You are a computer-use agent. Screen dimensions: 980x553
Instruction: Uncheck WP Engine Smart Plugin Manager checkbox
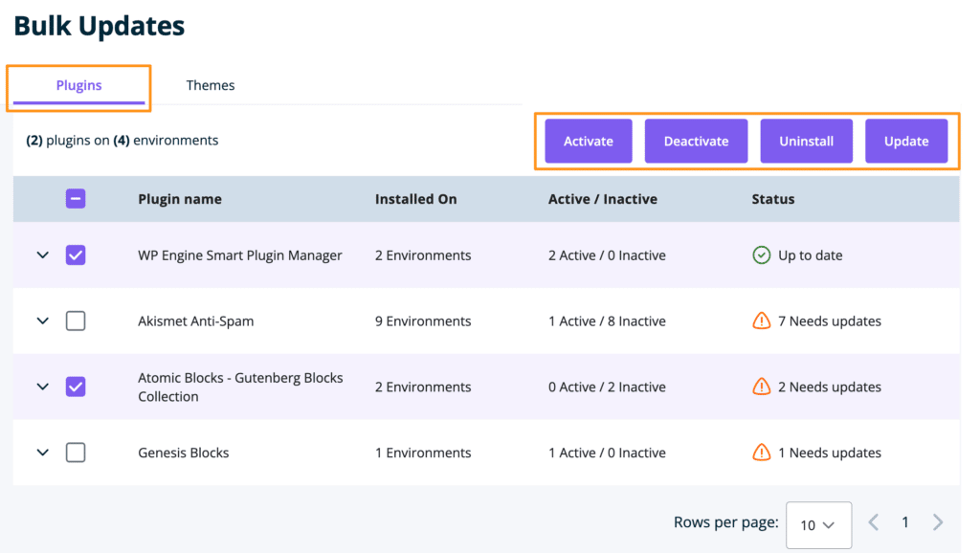pyautogui.click(x=76, y=255)
